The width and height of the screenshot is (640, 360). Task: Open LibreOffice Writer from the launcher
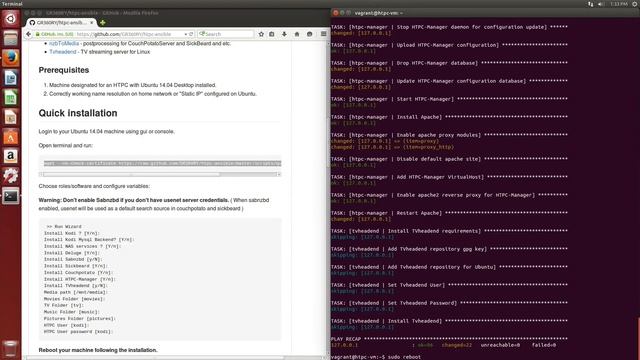tap(11, 78)
